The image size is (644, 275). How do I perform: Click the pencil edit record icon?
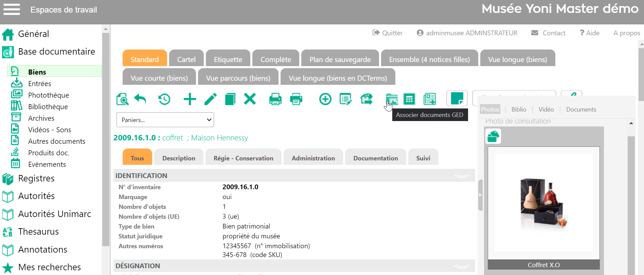(211, 99)
